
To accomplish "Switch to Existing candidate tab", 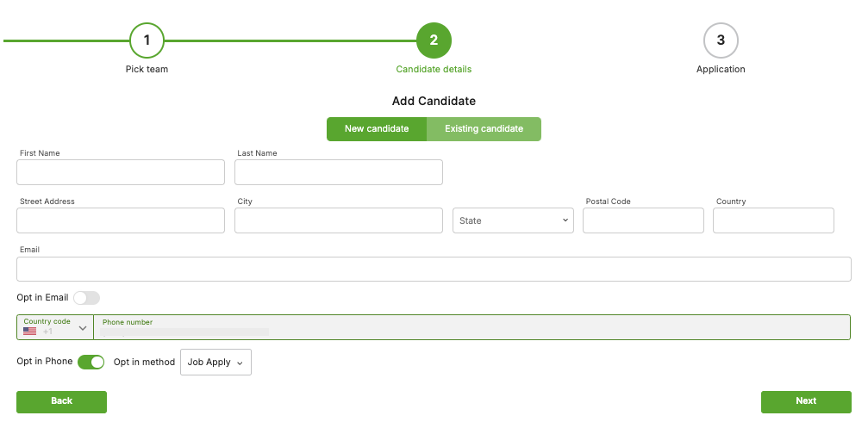I will pos(484,129).
